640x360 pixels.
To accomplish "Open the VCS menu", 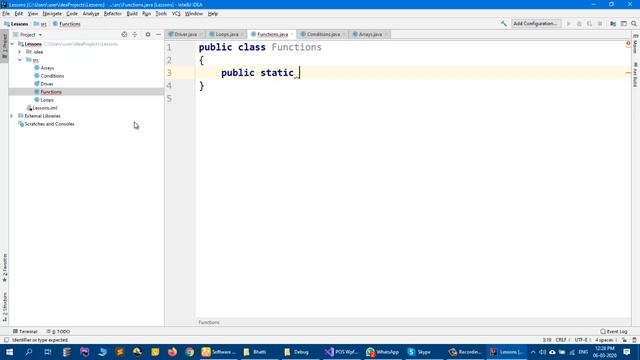I will pos(176,13).
